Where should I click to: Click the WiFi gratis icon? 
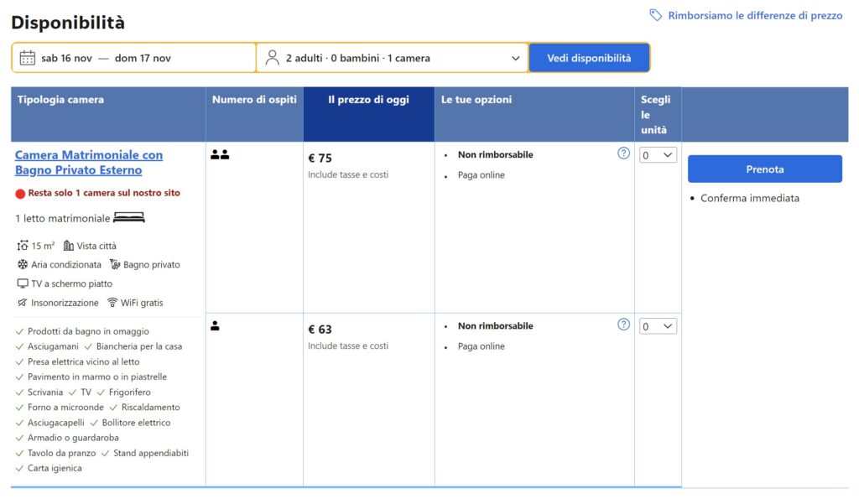coord(112,303)
